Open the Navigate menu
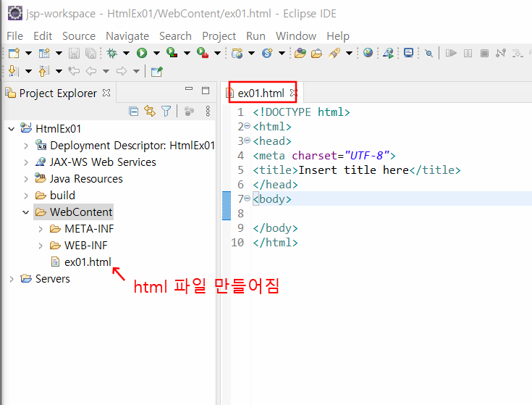This screenshot has height=405, width=532. click(x=127, y=36)
